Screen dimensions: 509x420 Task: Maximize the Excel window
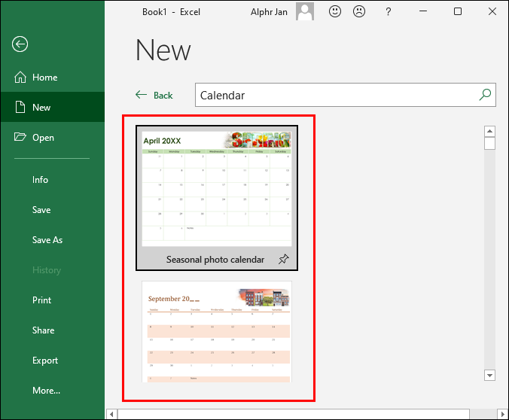click(x=458, y=11)
